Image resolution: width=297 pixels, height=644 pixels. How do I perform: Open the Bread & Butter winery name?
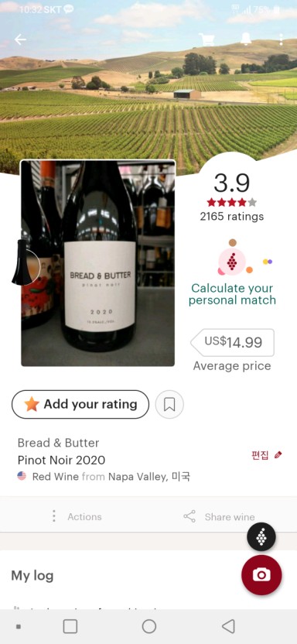(58, 443)
